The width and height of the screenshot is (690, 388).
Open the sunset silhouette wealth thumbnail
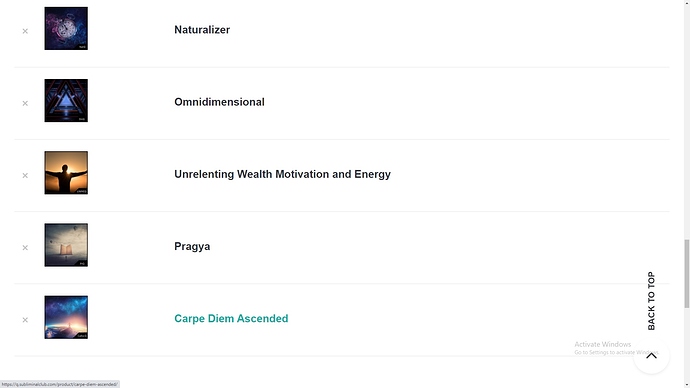(x=66, y=173)
